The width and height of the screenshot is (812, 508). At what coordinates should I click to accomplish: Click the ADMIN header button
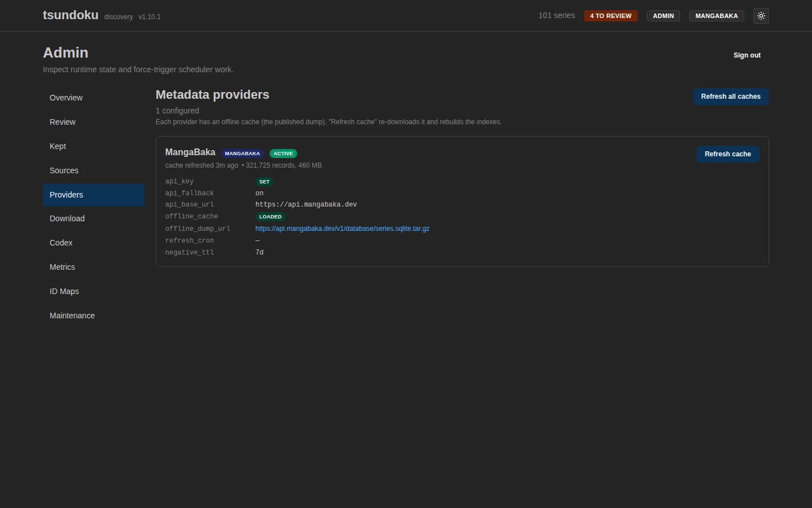(663, 16)
